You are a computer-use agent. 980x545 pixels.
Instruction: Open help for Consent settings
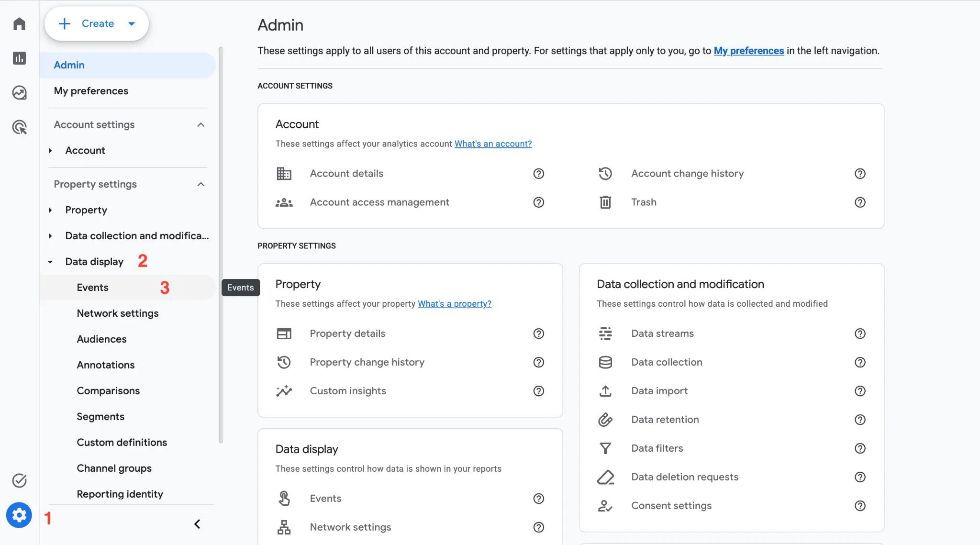click(860, 506)
